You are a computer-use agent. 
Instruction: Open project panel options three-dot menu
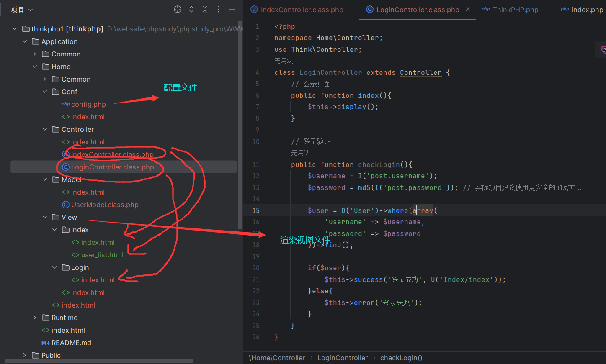219,9
